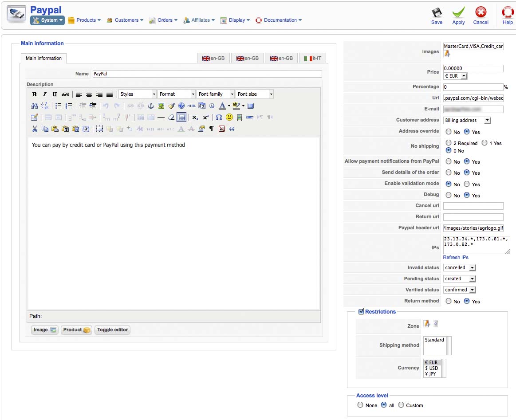Insert an anchor

point(151,106)
